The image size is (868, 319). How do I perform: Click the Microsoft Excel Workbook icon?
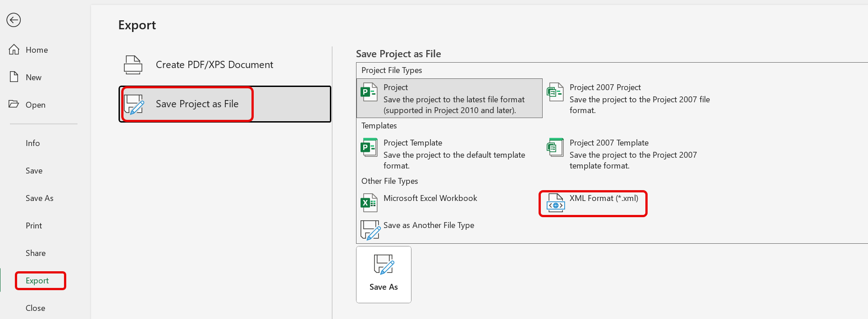coord(369,203)
